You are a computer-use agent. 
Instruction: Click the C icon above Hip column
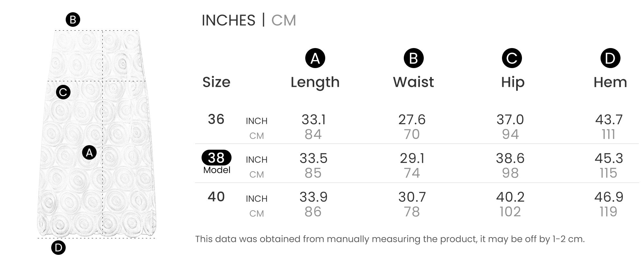[x=512, y=58]
